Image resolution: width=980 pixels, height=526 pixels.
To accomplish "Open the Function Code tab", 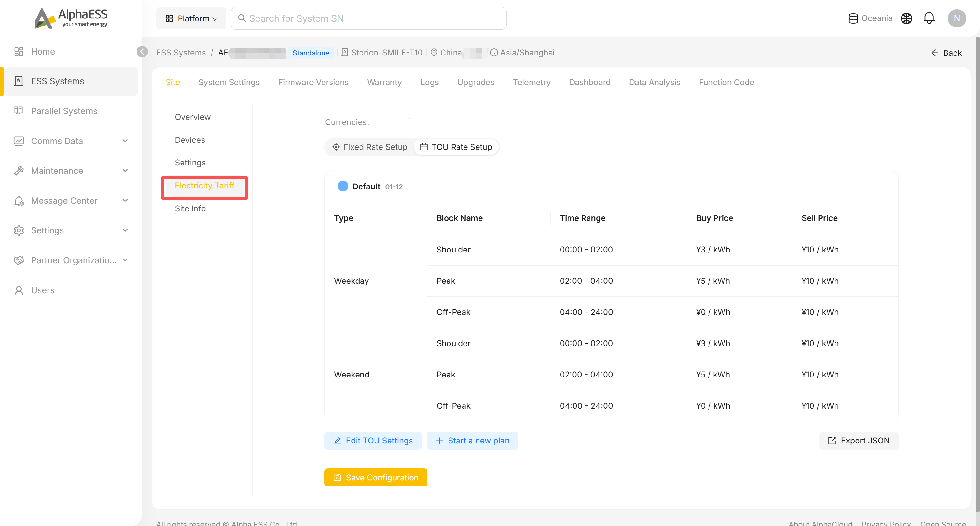I will [726, 82].
